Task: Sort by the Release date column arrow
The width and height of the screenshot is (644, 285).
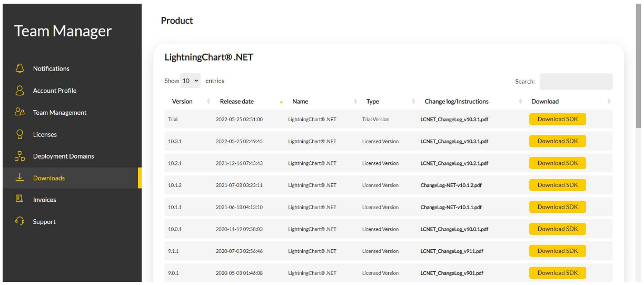Action: click(x=281, y=102)
